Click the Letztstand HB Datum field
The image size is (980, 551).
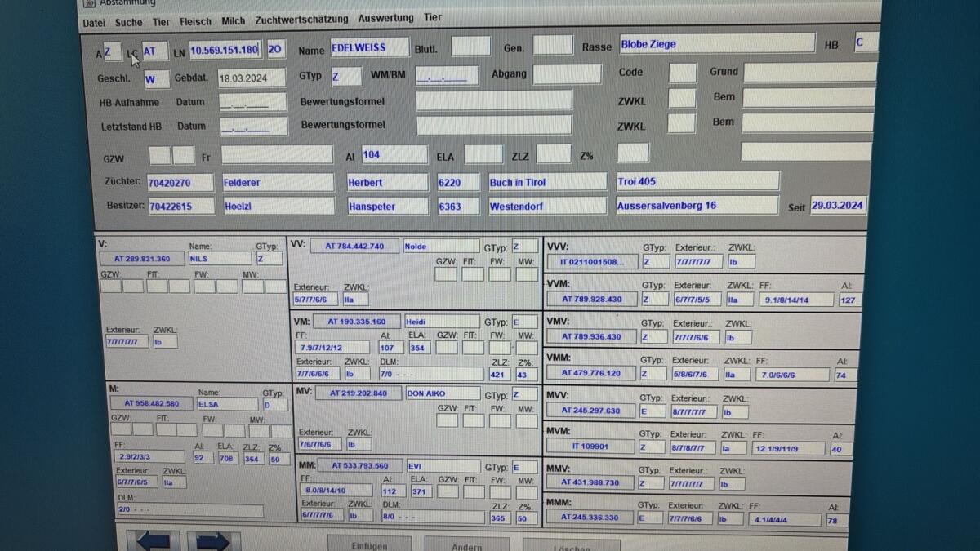click(253, 127)
